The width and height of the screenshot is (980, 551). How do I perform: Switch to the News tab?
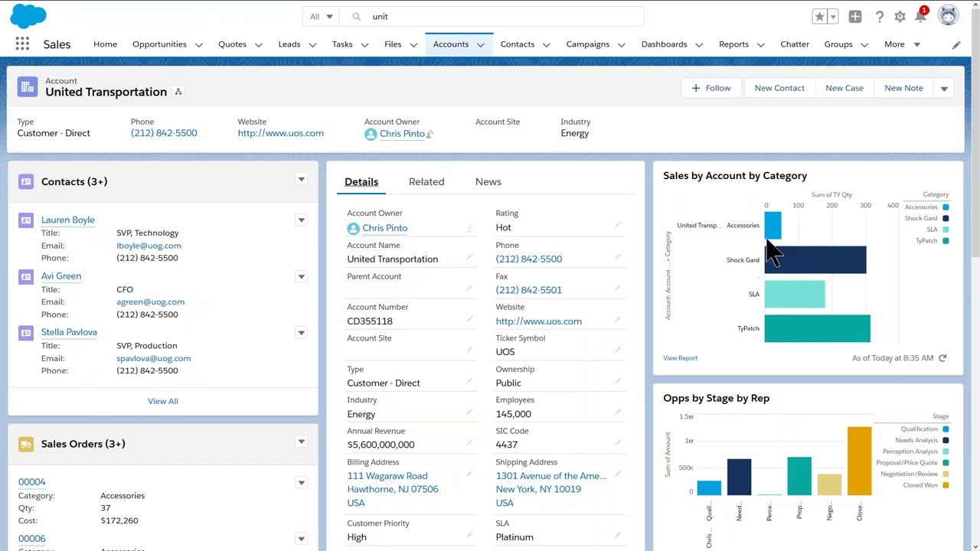coord(488,181)
